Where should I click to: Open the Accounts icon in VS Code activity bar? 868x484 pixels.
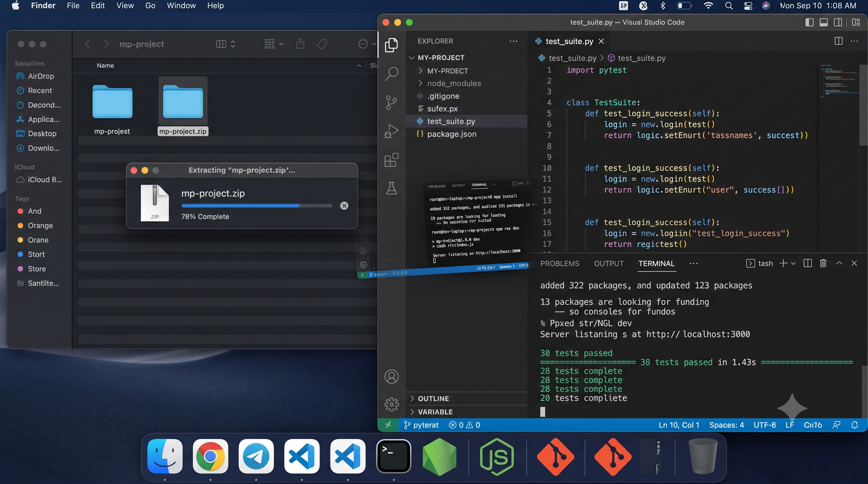(x=391, y=376)
